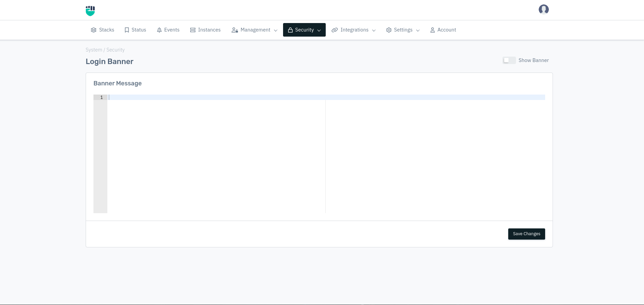Click the link icon beside Integrations
The width and height of the screenshot is (644, 305).
pyautogui.click(x=335, y=30)
